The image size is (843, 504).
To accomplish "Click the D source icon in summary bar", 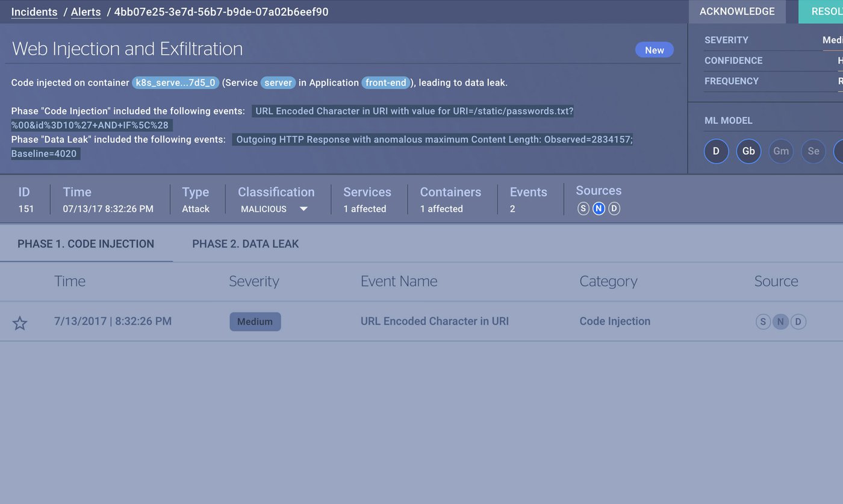I will (x=614, y=208).
